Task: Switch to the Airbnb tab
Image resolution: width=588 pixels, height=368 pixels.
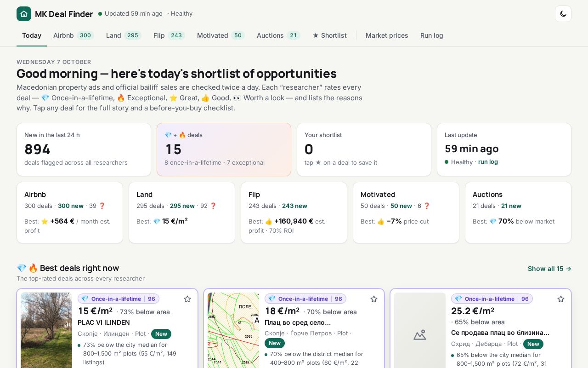Action: coord(73,35)
